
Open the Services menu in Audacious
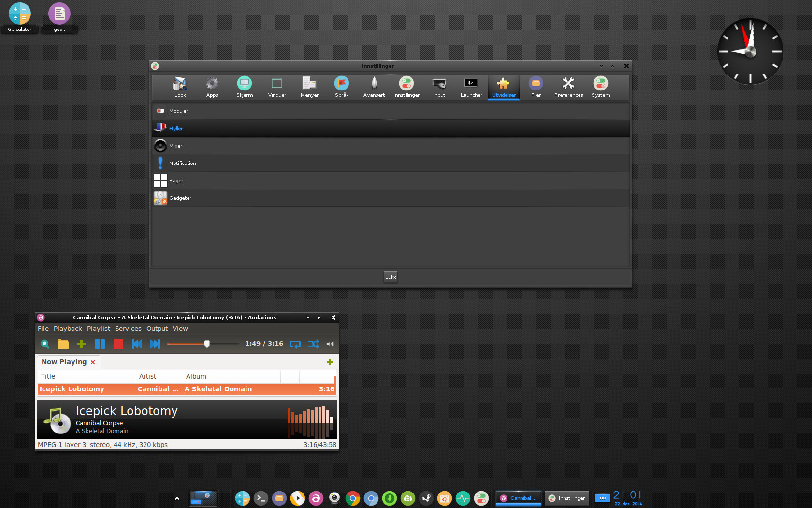pos(128,329)
